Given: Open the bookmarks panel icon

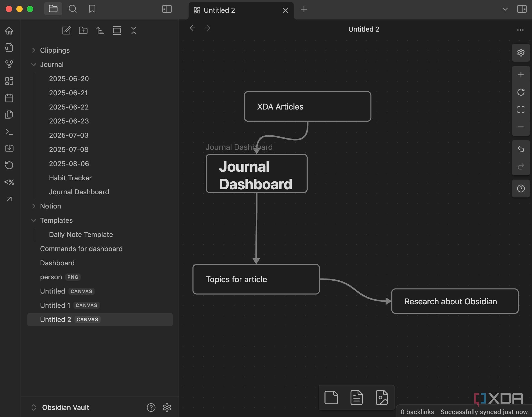Looking at the screenshot, I should (92, 9).
